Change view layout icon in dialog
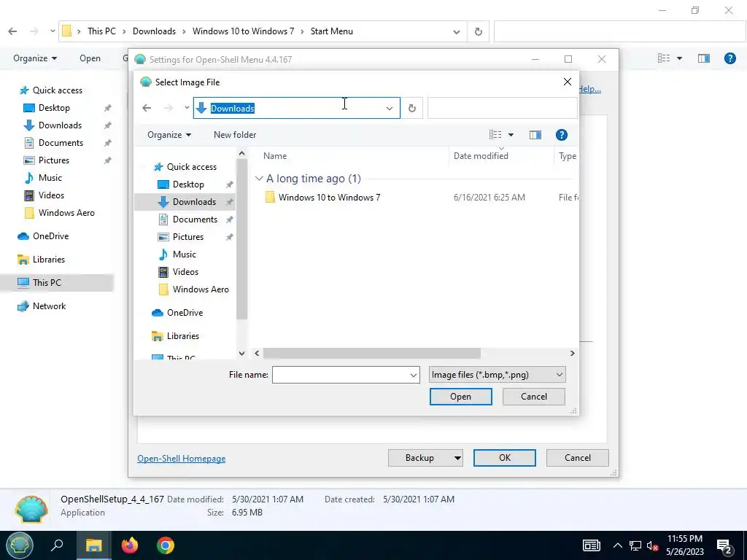Viewport: 747px width, 560px height. 495,135
